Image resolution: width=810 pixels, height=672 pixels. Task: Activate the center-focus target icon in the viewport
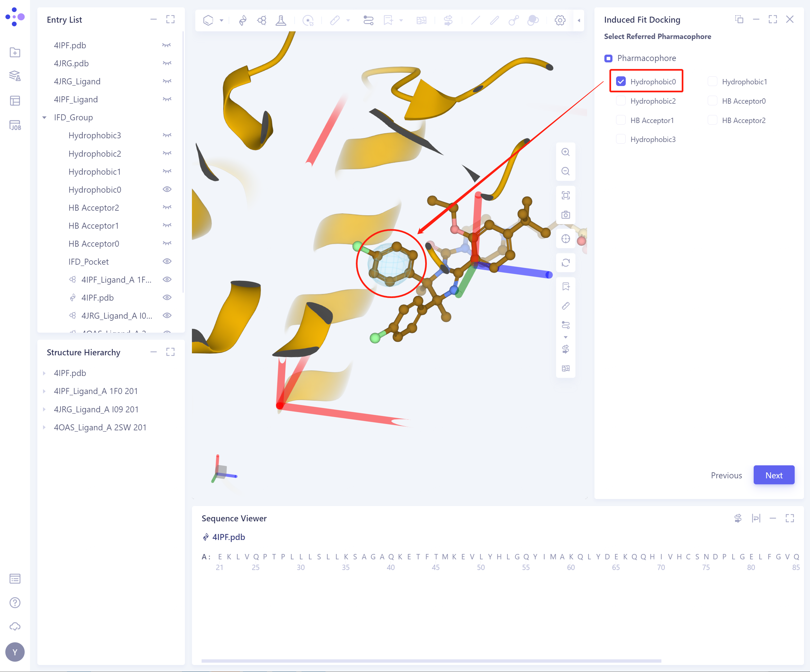coord(565,239)
